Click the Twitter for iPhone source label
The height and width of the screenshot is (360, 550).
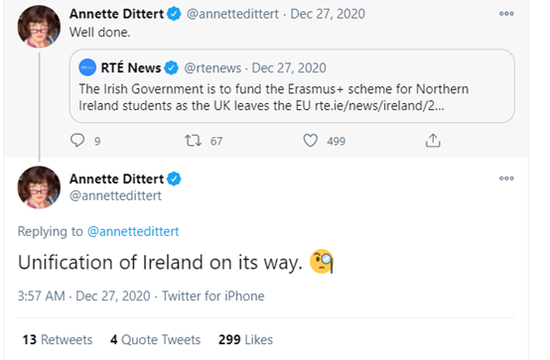click(x=213, y=296)
